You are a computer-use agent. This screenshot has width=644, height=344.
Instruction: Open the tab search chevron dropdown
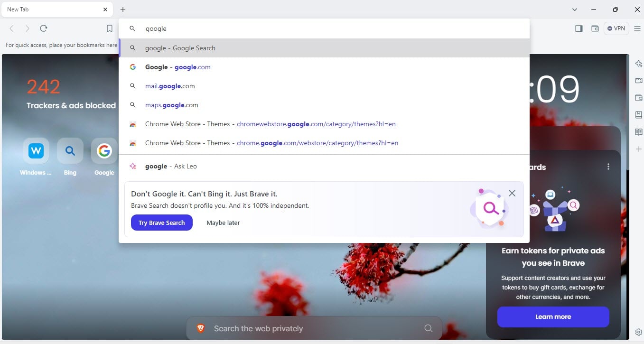(575, 9)
